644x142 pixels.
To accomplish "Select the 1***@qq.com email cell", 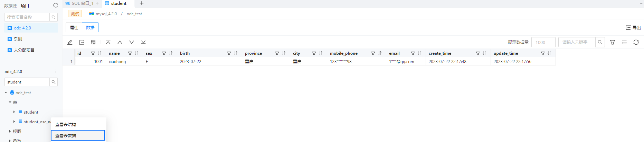I will [x=406, y=61].
